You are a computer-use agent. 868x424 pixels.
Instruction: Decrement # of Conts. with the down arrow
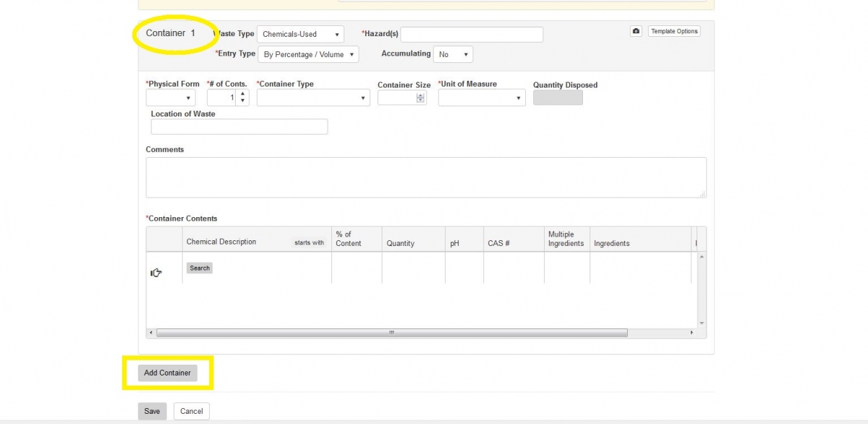tap(242, 101)
